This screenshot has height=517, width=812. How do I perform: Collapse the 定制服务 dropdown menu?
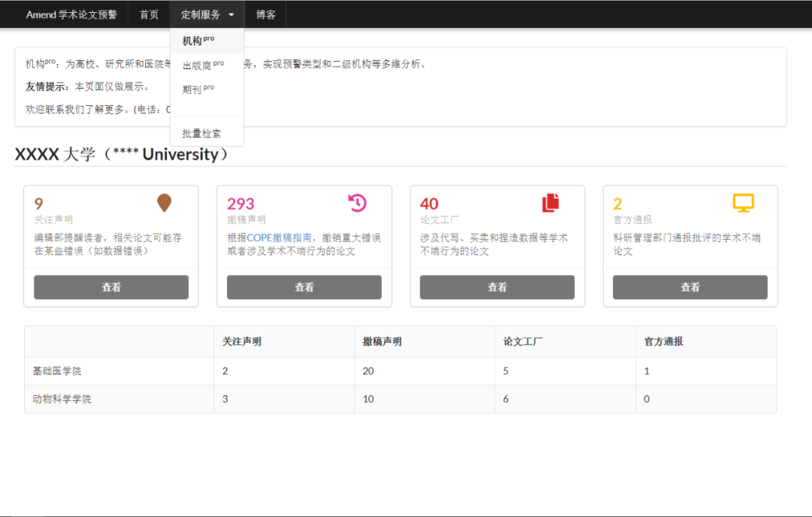click(x=208, y=14)
